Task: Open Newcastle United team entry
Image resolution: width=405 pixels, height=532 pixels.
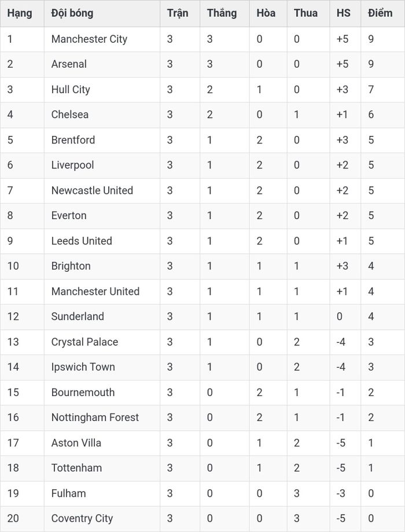Action: tap(92, 190)
